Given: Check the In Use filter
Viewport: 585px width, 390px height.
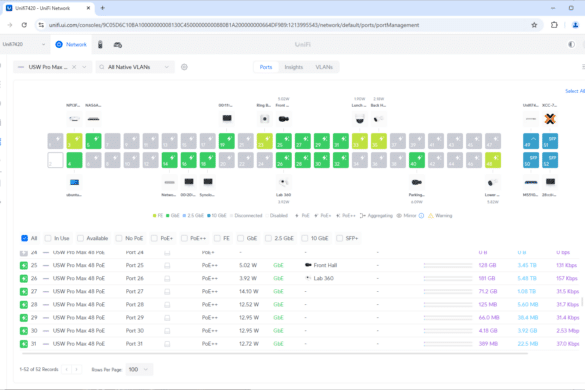Looking at the screenshot, I should pos(48,238).
